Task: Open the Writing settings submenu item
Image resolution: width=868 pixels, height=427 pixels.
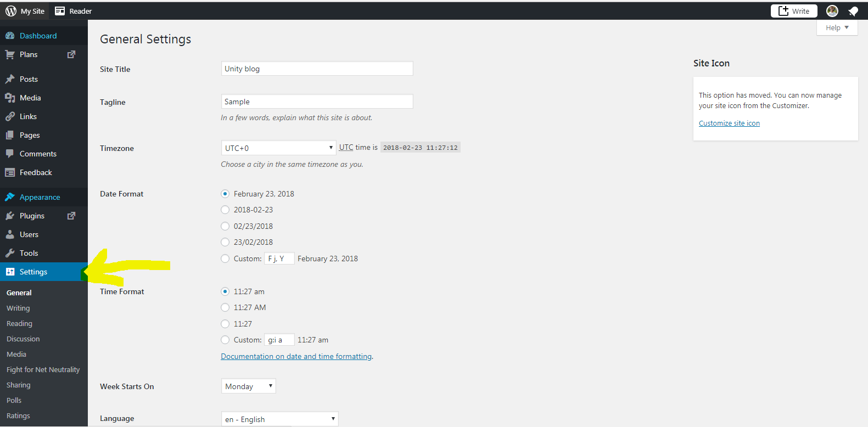Action: 18,308
